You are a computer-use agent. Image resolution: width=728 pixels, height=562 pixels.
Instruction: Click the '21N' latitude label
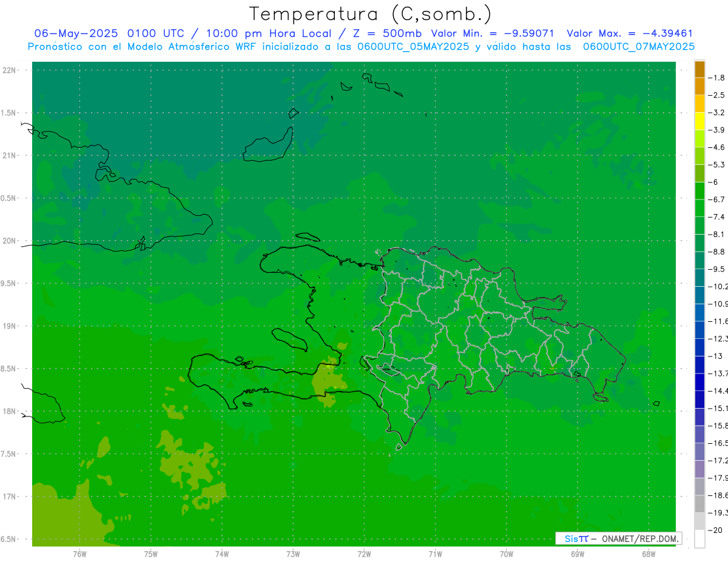pyautogui.click(x=9, y=155)
